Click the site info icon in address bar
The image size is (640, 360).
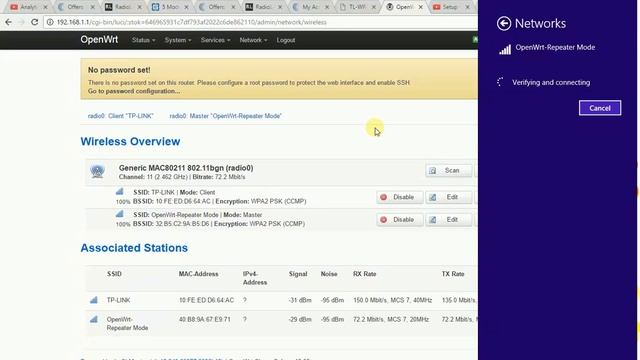coord(50,22)
